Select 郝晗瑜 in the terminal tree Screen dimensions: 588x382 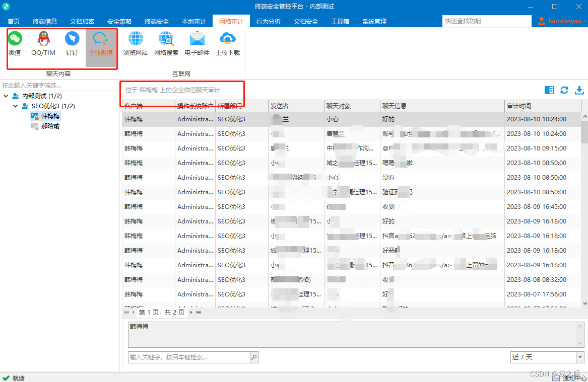tap(45, 126)
